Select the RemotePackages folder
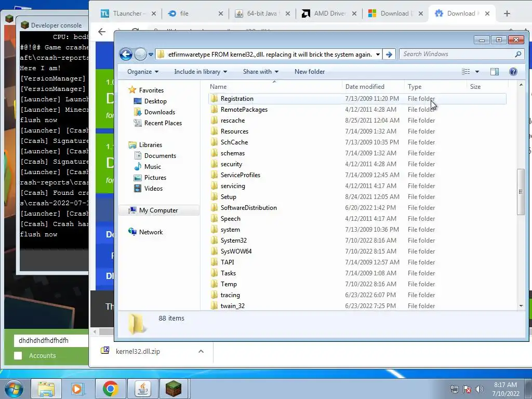This screenshot has height=399, width=532. pos(244,110)
